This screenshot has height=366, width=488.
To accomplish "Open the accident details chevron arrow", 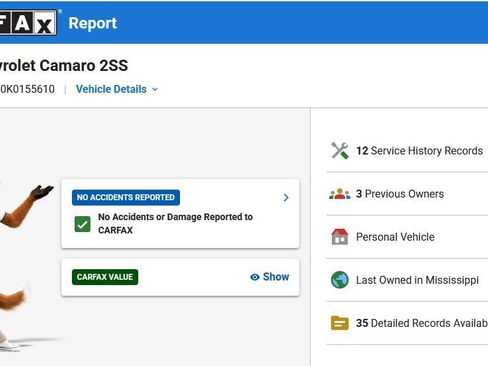I will pyautogui.click(x=286, y=198).
